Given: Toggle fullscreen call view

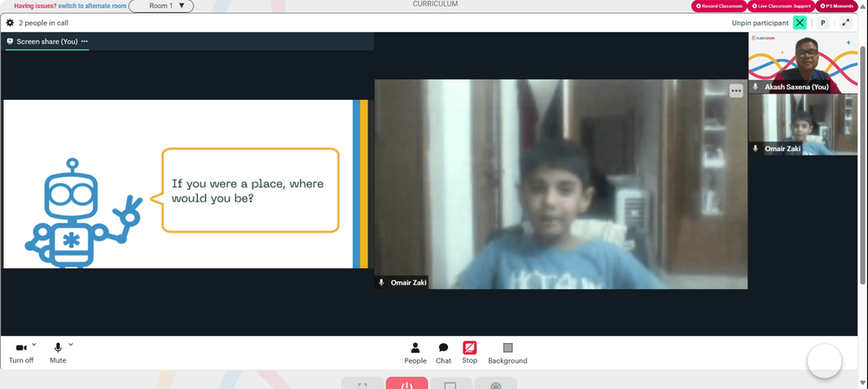Looking at the screenshot, I should [845, 23].
